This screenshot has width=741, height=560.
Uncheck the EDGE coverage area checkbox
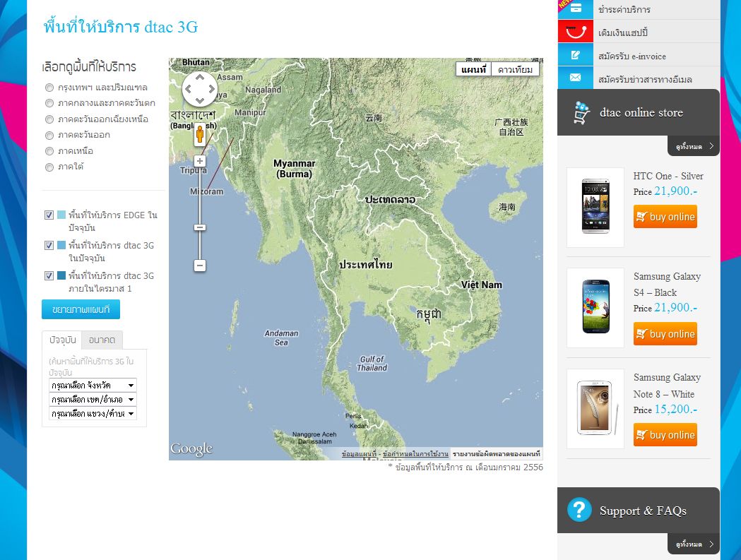point(49,215)
